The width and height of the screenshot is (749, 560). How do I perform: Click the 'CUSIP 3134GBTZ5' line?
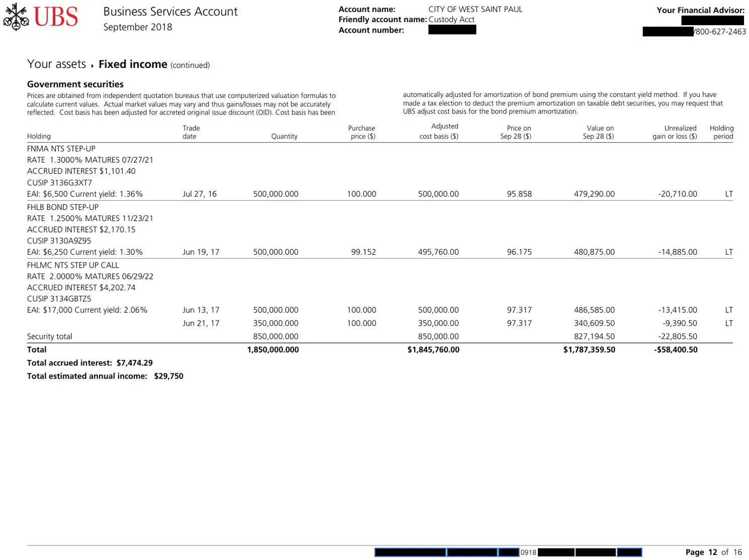click(59, 299)
